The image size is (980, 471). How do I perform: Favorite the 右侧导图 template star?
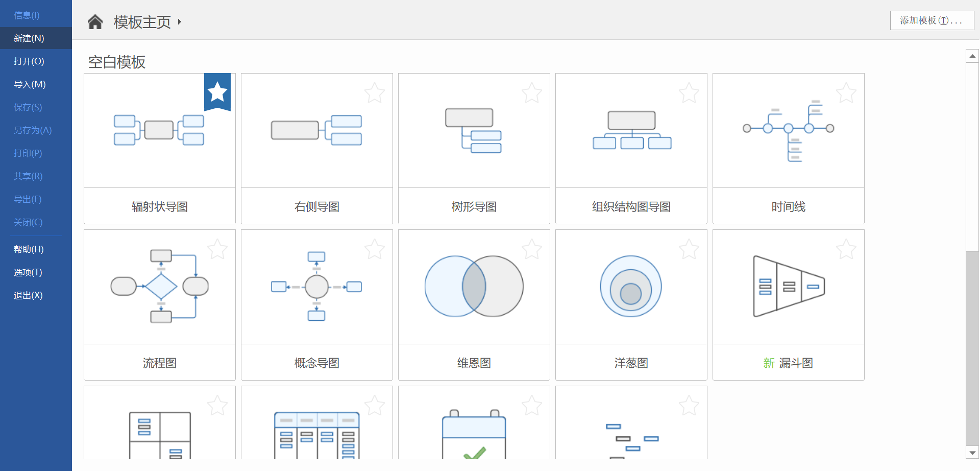pos(375,92)
